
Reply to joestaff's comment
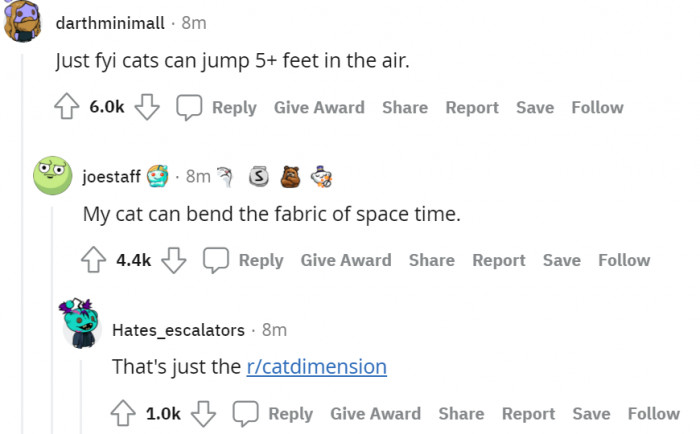click(246, 260)
